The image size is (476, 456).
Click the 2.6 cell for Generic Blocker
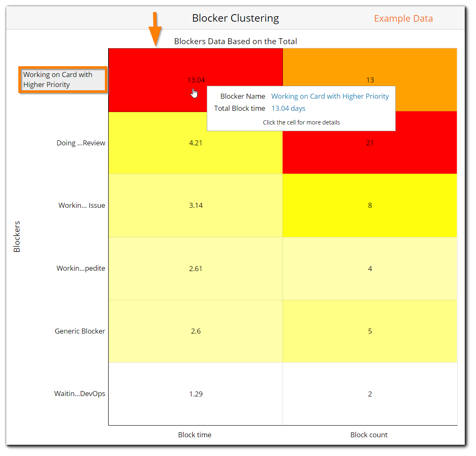click(196, 331)
